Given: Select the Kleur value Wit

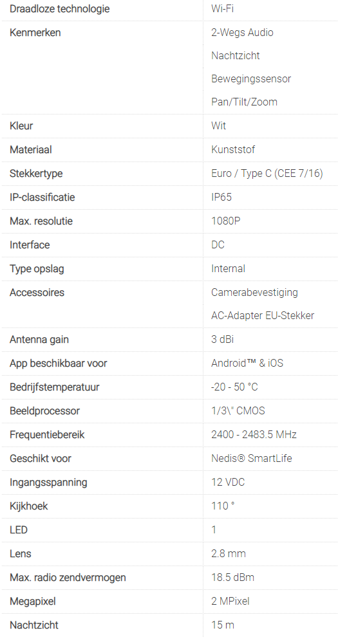Looking at the screenshot, I should click(x=219, y=125).
